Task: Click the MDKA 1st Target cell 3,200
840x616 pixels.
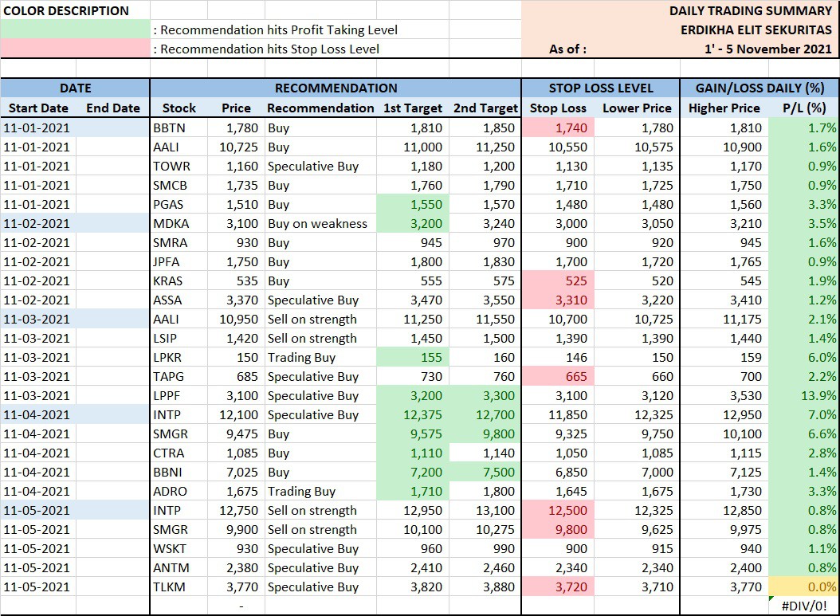Action: [x=413, y=223]
